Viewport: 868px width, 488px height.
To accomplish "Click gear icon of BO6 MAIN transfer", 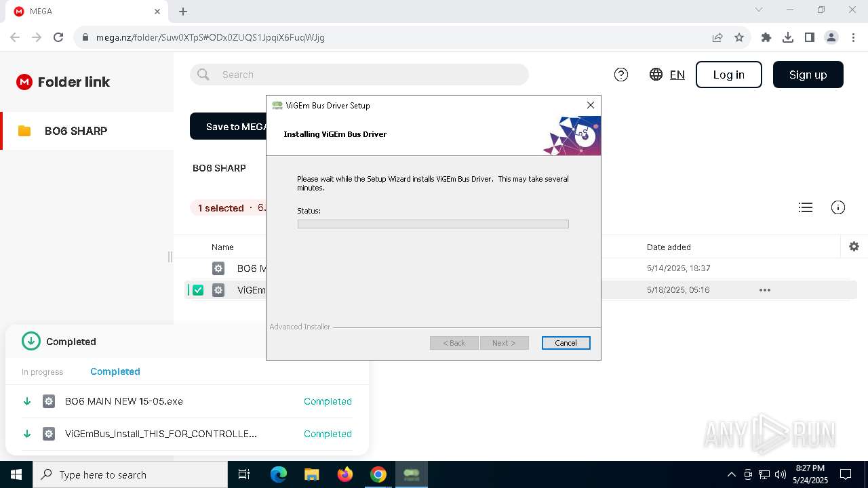I will click(49, 401).
